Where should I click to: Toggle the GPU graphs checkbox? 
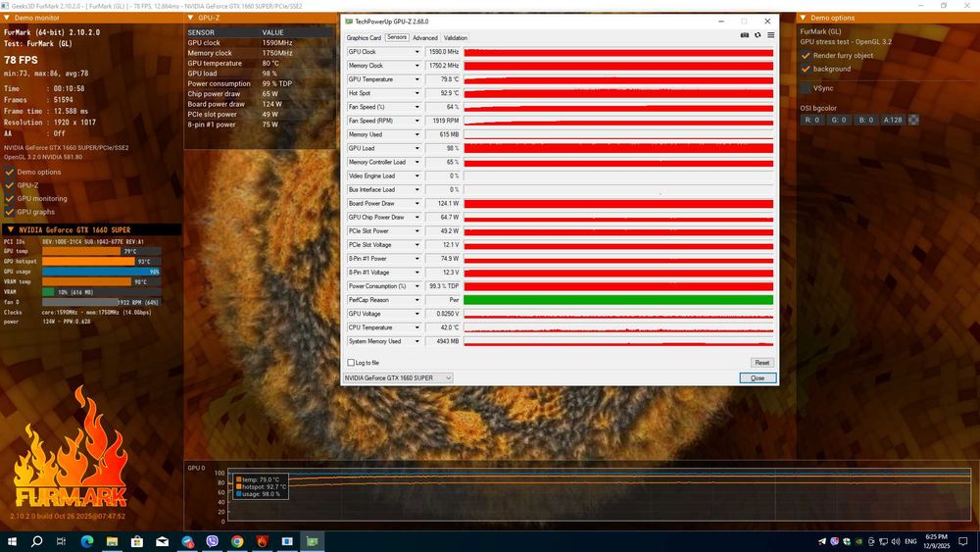(x=10, y=212)
